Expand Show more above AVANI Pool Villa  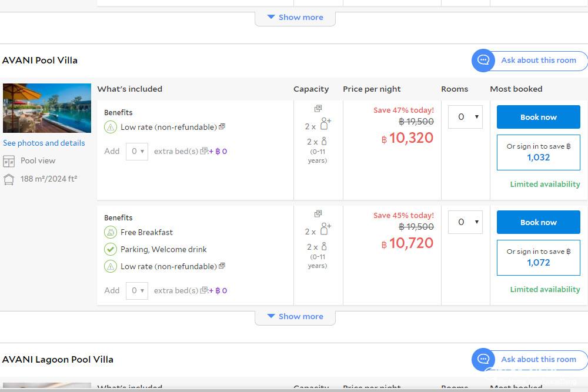295,18
